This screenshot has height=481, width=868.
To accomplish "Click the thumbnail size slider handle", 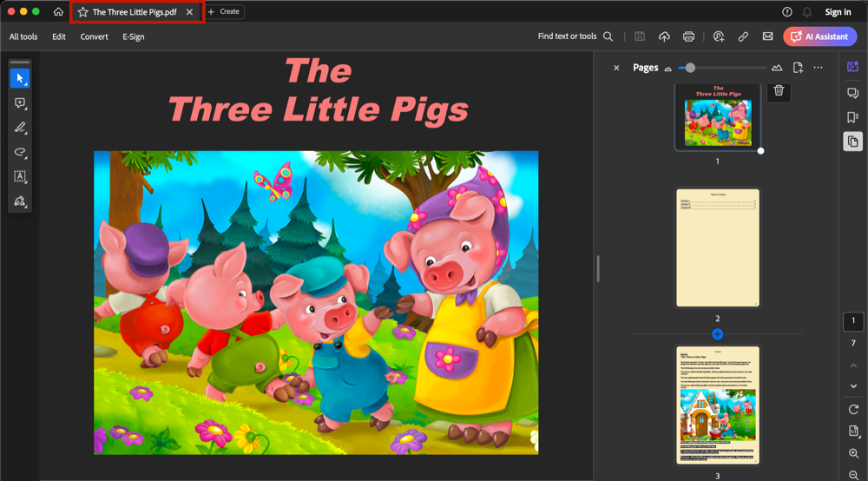I will pyautogui.click(x=690, y=68).
